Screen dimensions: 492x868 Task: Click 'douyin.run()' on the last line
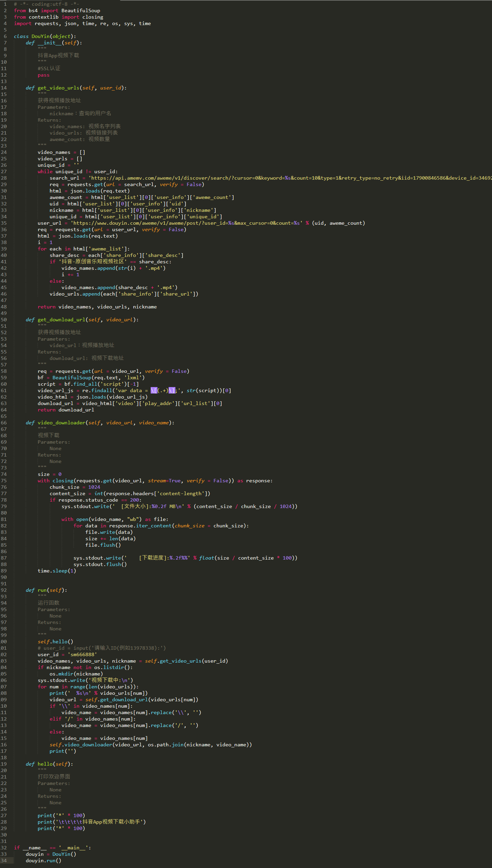tap(43, 861)
